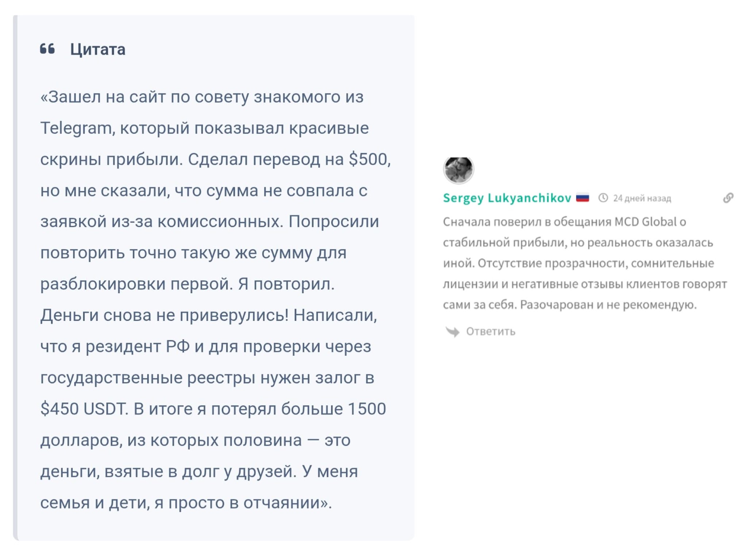Click the clock icon before the timestamp

603,198
